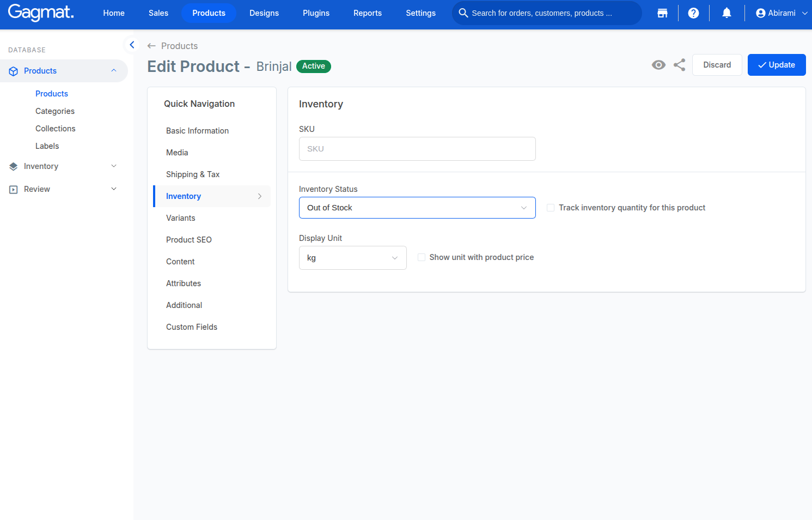Expand the Review sidebar section chevron

pyautogui.click(x=114, y=189)
